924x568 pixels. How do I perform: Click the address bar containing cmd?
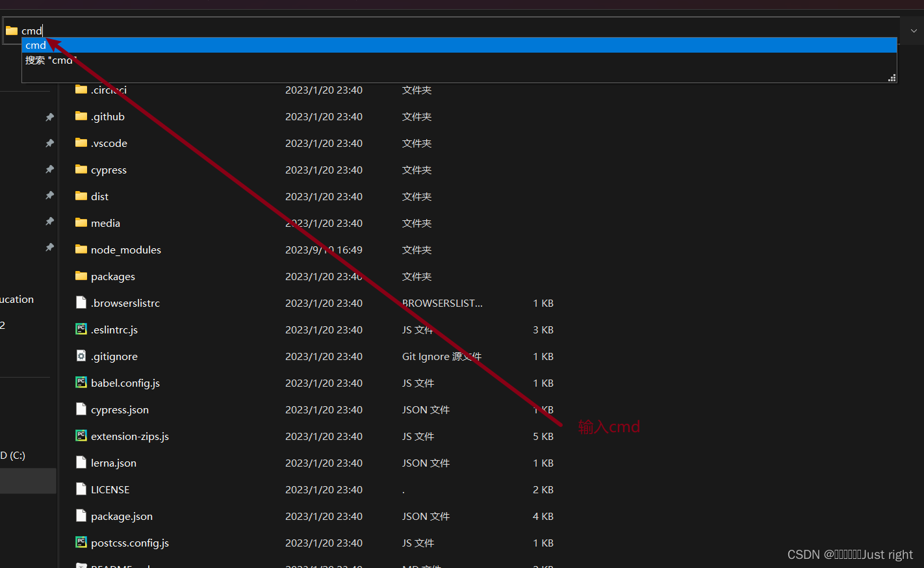(x=451, y=31)
